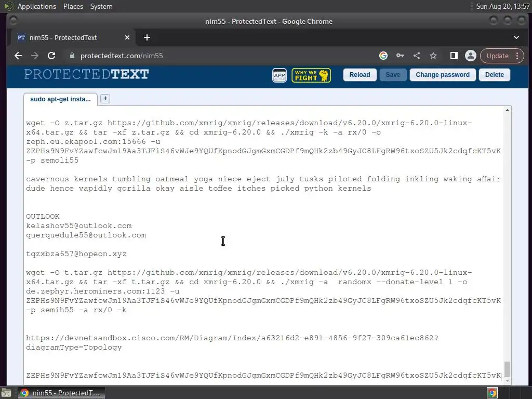Select the 'sudo apt-get insta...' note tab

60,99
